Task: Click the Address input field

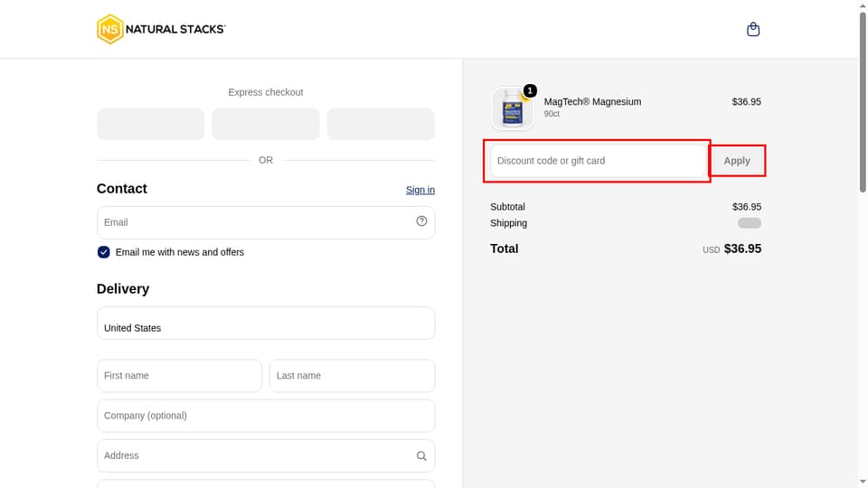Action: (266, 455)
